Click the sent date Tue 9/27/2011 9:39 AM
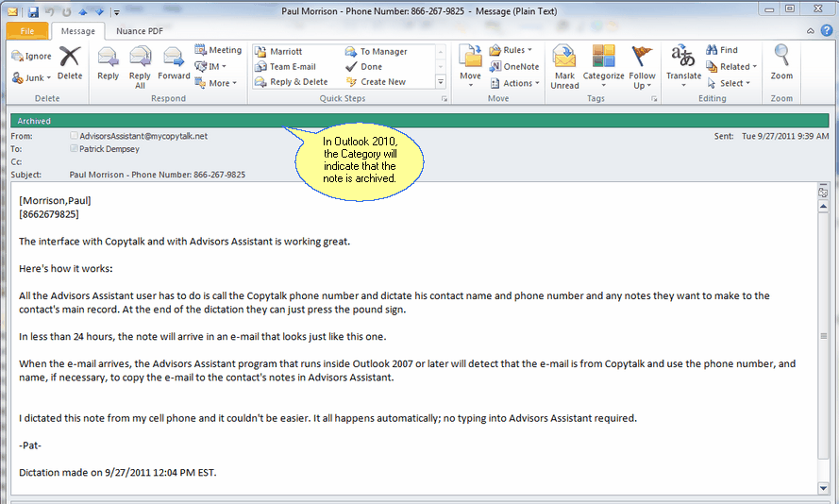 click(785, 136)
